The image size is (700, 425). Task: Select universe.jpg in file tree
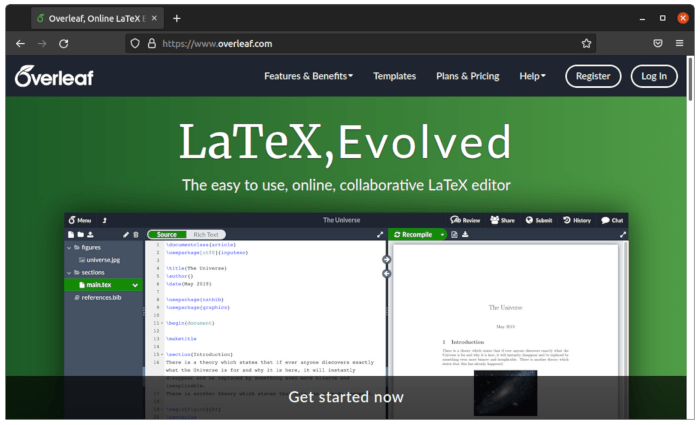(x=100, y=260)
